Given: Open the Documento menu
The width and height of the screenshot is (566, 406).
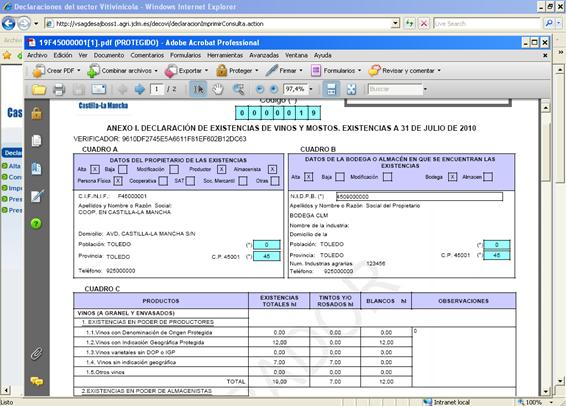Looking at the screenshot, I should [109, 55].
